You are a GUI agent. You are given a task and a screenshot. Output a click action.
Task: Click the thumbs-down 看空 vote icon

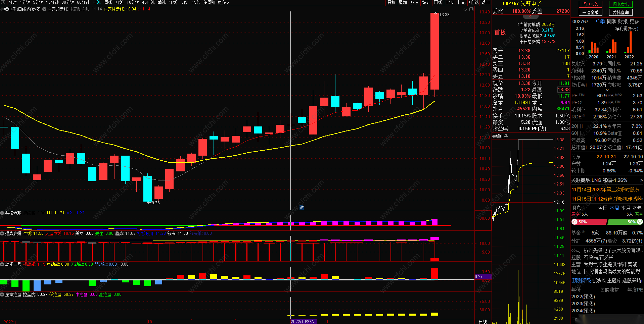click(640, 222)
